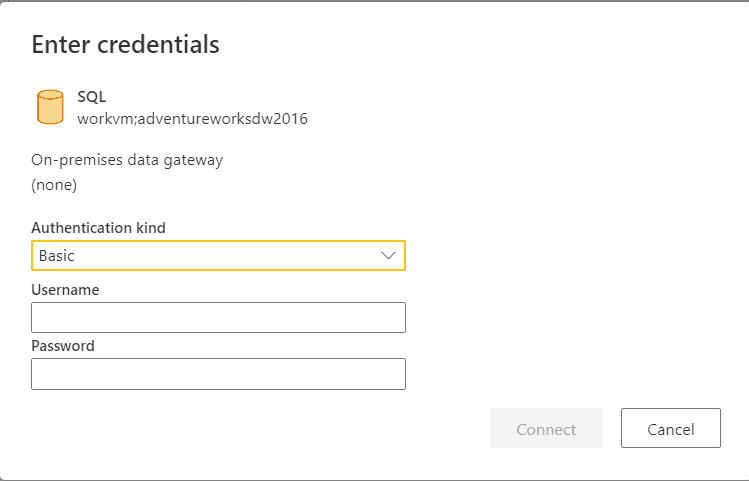Click the On-premises data gateway label

pyautogui.click(x=127, y=160)
